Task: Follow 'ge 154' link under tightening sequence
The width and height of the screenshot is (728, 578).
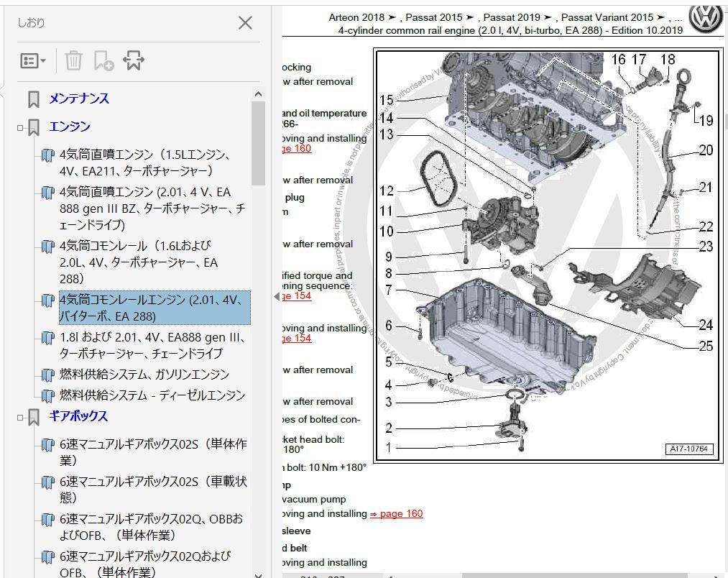Action: (x=297, y=295)
